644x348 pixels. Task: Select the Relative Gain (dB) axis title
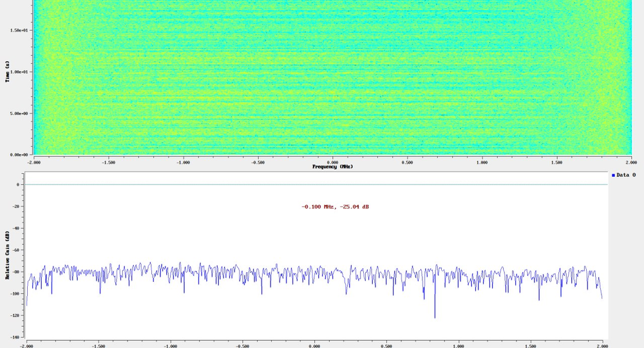tap(7, 255)
